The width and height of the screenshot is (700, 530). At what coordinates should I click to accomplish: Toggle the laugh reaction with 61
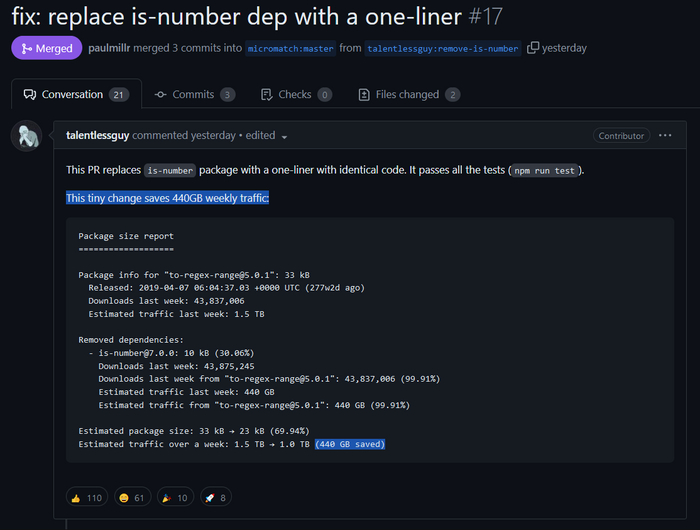pos(132,497)
